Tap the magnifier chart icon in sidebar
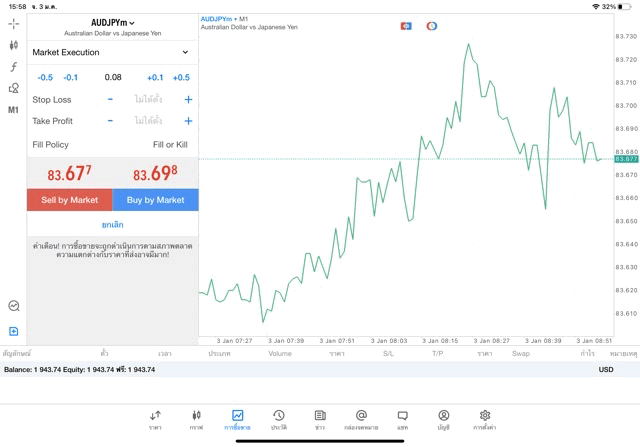640x447 pixels. pos(13,306)
